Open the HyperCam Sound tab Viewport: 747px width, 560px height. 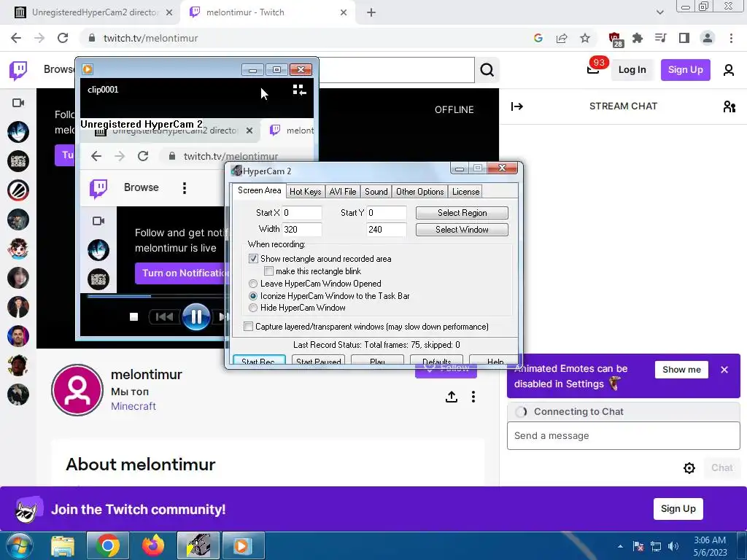click(376, 192)
